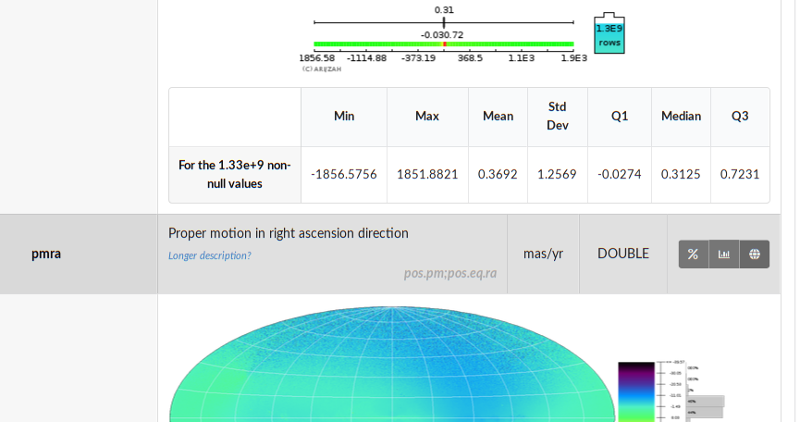Screen dimensions: 800x422
Task: Select the pmra column name
Action: point(46,254)
